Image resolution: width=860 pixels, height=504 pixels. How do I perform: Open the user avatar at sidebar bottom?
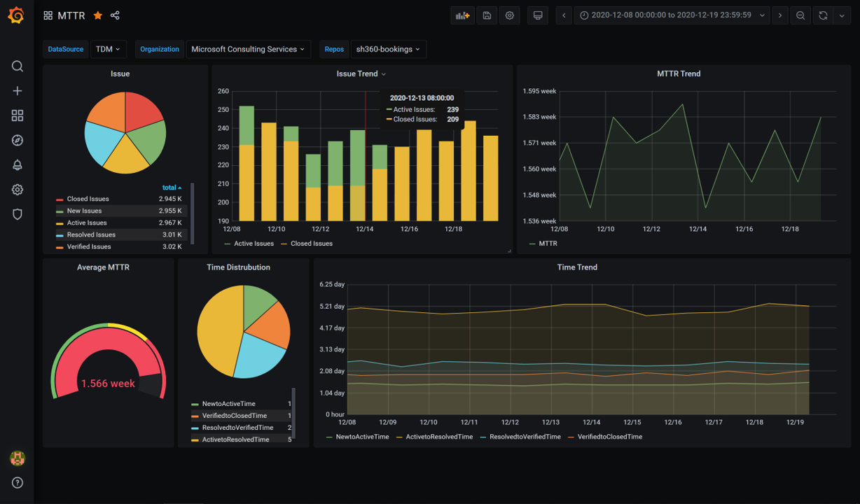click(18, 458)
